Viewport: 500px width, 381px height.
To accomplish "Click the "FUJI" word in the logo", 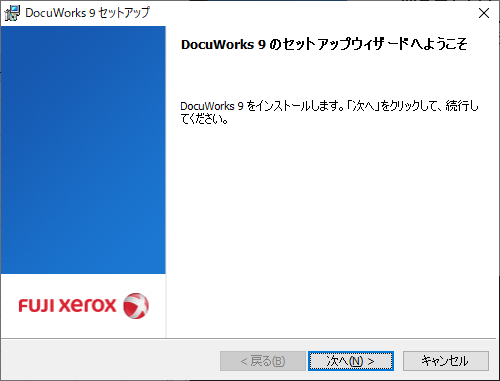I will 36,306.
